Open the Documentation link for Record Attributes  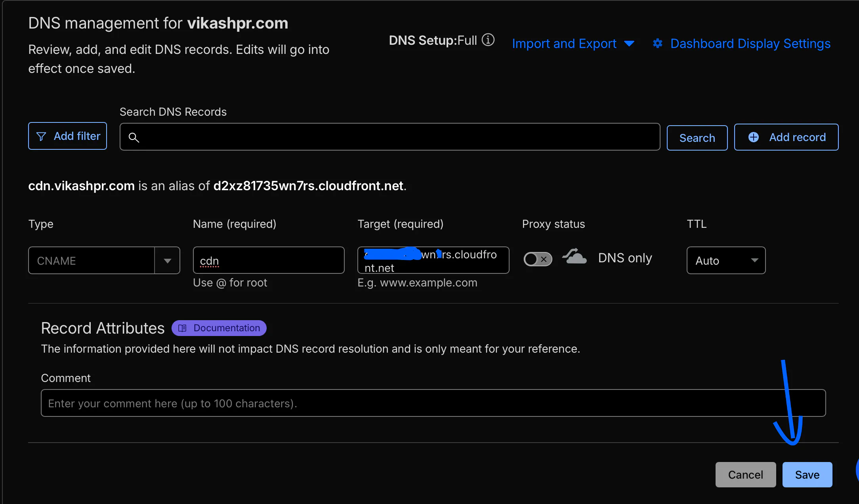219,328
